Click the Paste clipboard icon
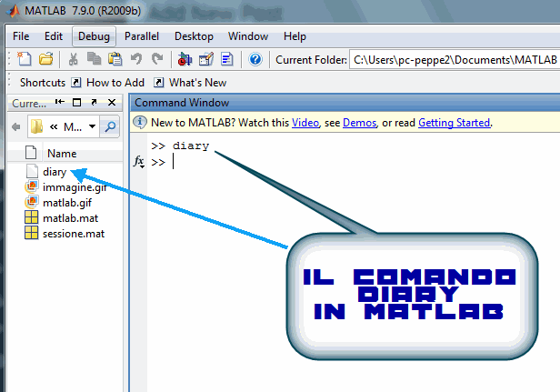 [115, 59]
